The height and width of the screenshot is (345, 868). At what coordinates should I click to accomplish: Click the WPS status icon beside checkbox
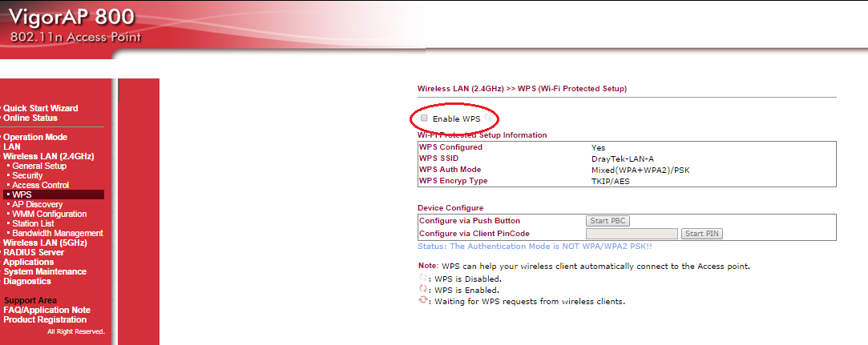487,118
